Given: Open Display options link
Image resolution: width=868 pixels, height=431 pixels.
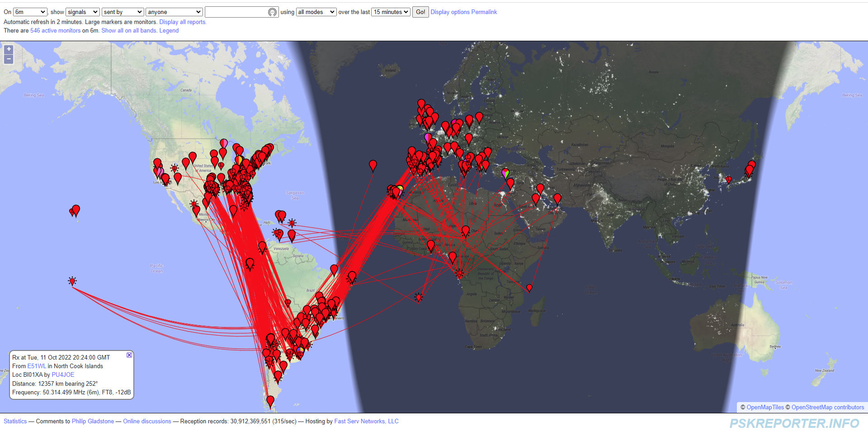Looking at the screenshot, I should click(450, 12).
